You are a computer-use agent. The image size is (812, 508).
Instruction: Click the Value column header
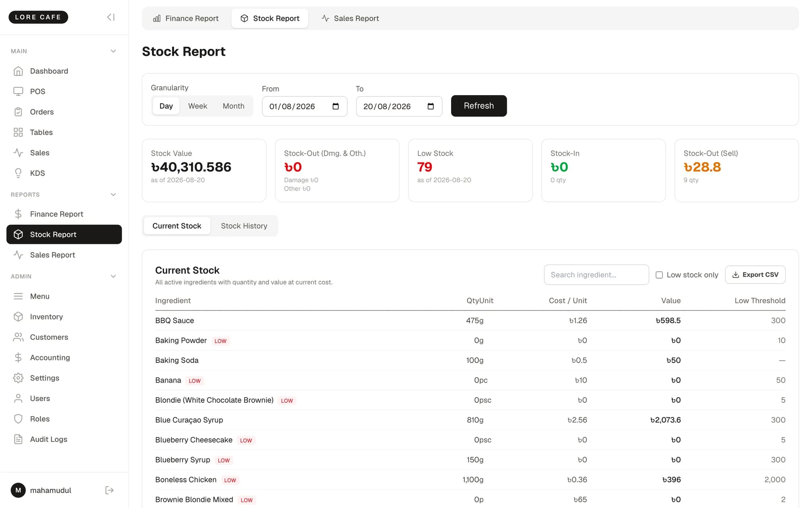pyautogui.click(x=671, y=301)
